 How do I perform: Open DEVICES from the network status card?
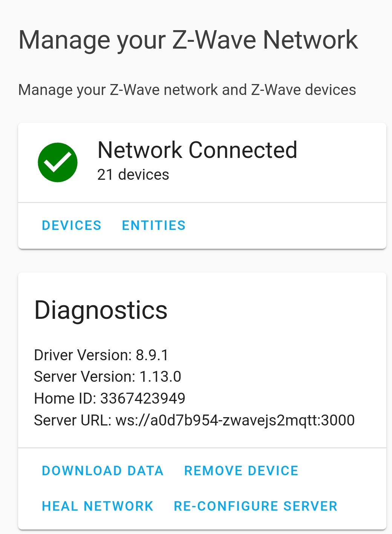pyautogui.click(x=71, y=225)
